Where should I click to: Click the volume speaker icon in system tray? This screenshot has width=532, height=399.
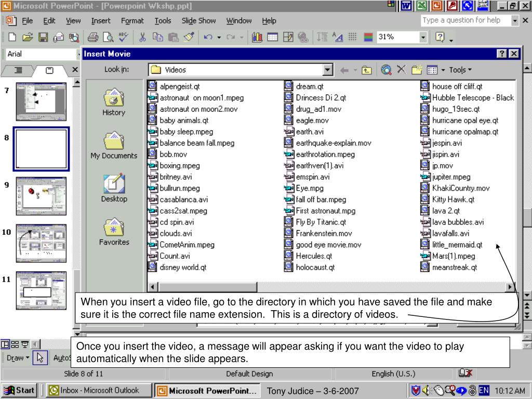pos(426,391)
